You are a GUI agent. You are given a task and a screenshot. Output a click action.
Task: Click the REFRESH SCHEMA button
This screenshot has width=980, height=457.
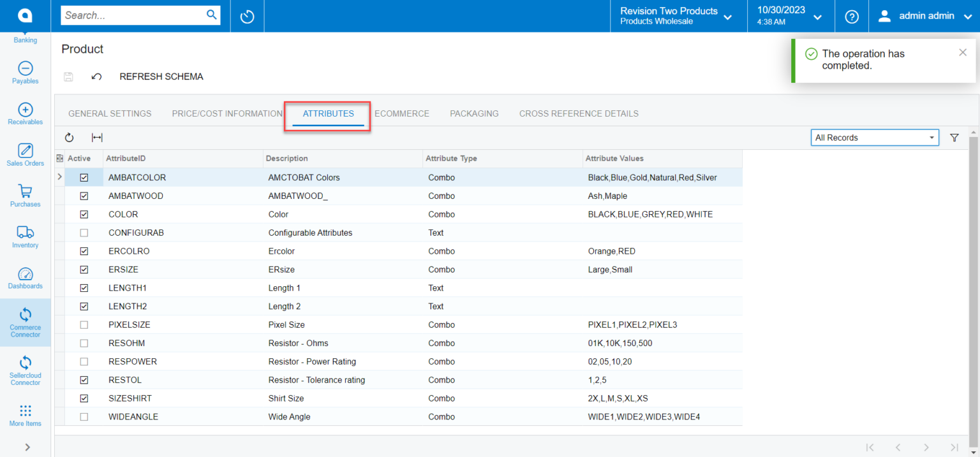pyautogui.click(x=161, y=76)
